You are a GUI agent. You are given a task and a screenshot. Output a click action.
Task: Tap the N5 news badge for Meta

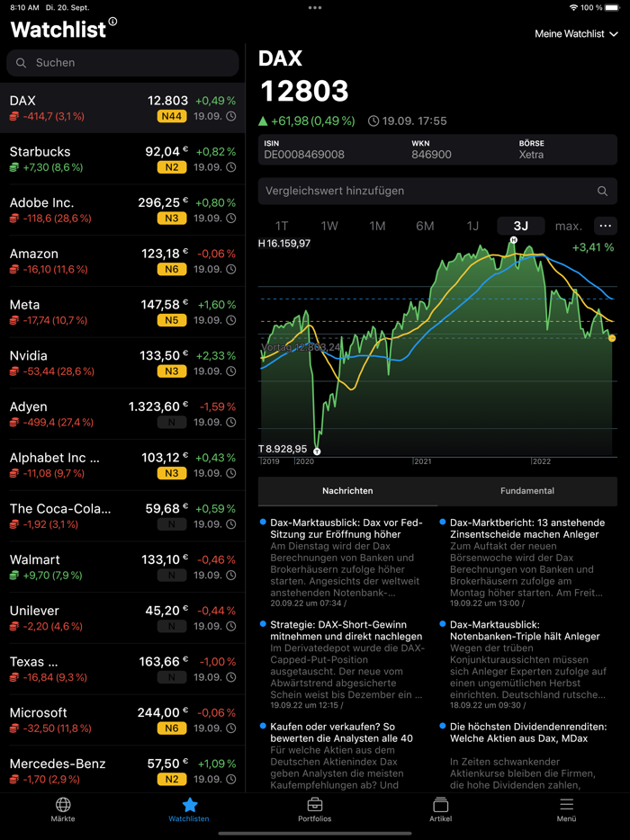click(x=172, y=320)
